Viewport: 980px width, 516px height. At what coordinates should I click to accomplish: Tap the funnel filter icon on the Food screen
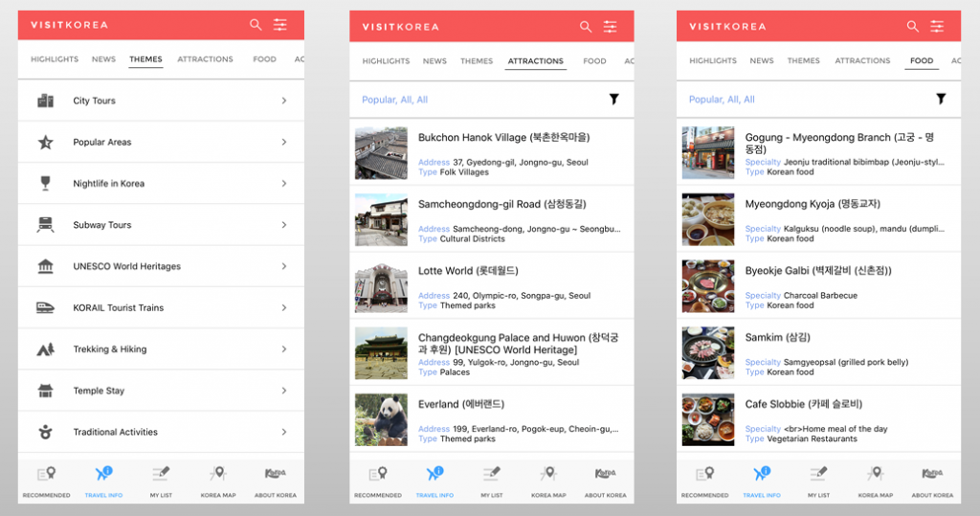click(941, 99)
